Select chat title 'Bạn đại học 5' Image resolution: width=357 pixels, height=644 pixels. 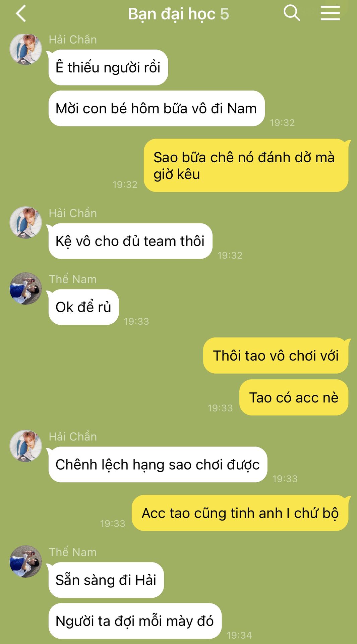tap(178, 14)
